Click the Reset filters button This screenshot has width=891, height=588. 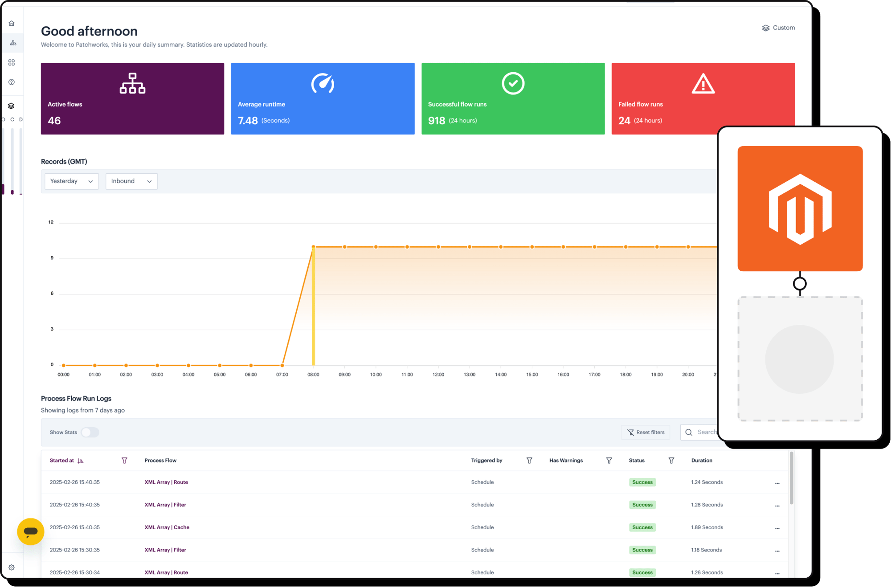(646, 433)
